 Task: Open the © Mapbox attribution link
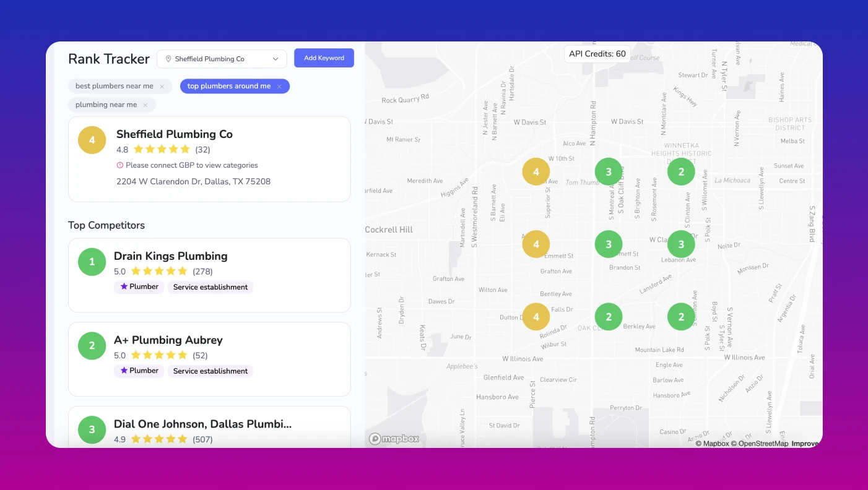(712, 444)
